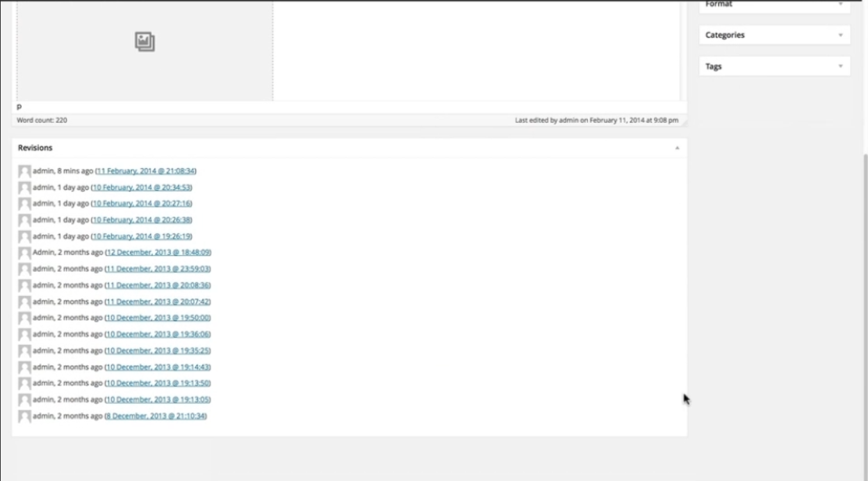This screenshot has width=868, height=481.
Task: Click avatar beside 10 February 20:34:53 revision
Action: tap(25, 188)
